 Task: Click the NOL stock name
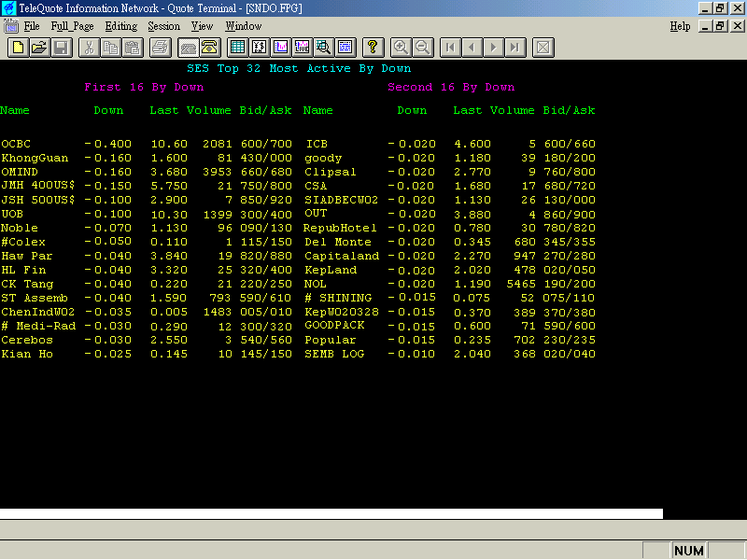pos(316,284)
